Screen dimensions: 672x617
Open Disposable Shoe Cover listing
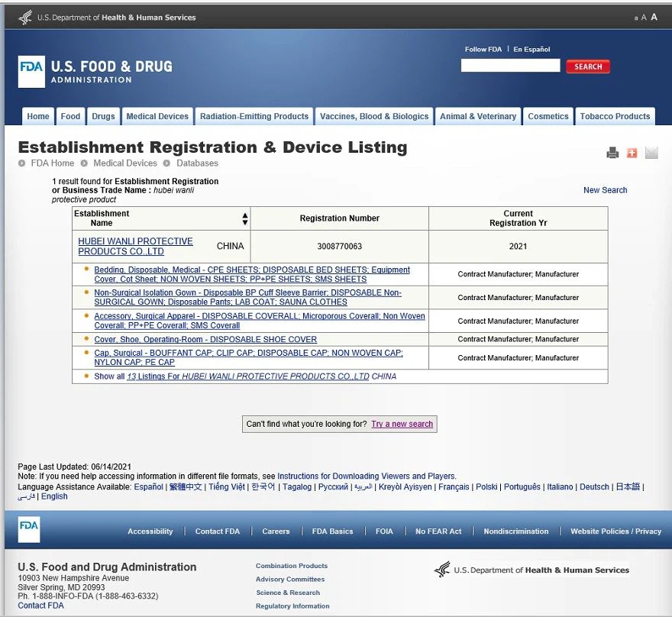point(205,339)
